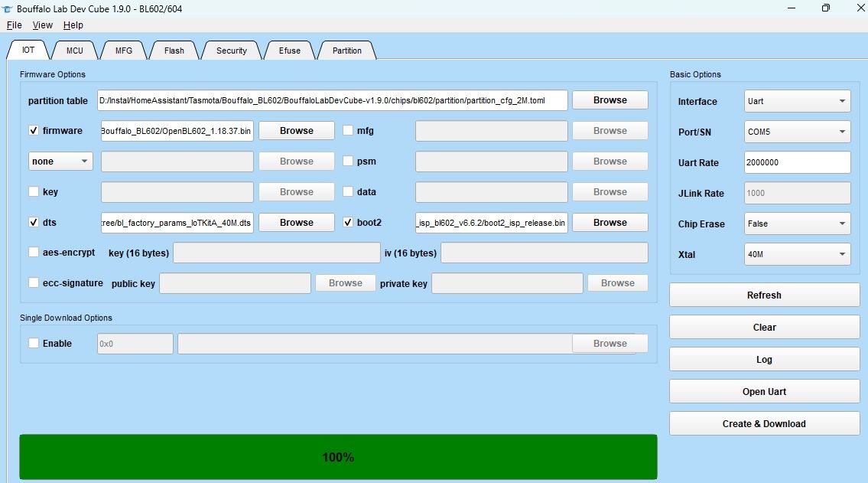
Task: Click the green 100% progress bar
Action: (x=338, y=457)
